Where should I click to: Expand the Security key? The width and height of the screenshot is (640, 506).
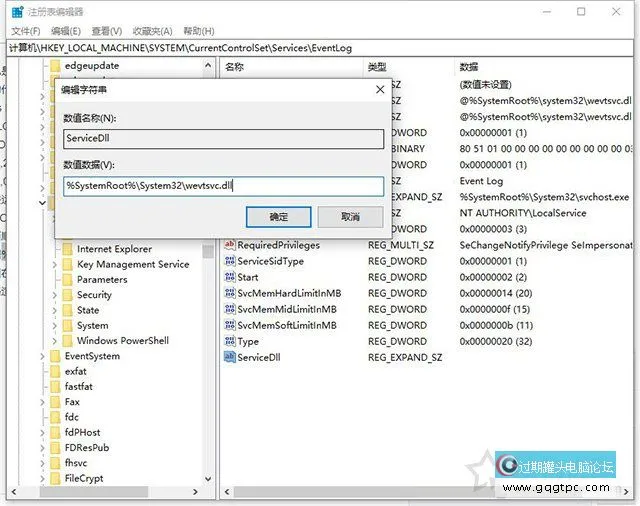55,295
